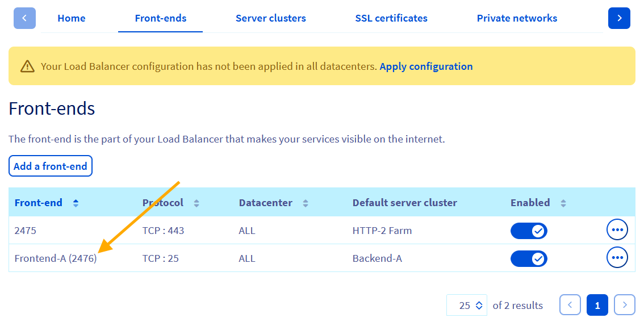The height and width of the screenshot is (322, 644).
Task: Click the 'of 2 results' text
Action: [x=517, y=306]
